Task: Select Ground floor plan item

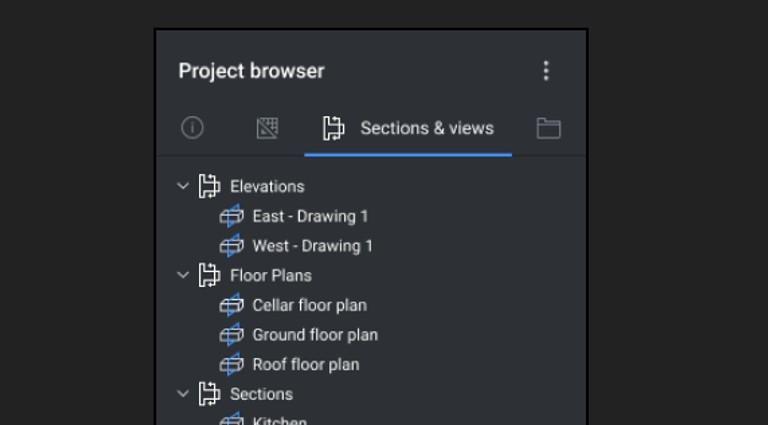Action: click(x=315, y=335)
